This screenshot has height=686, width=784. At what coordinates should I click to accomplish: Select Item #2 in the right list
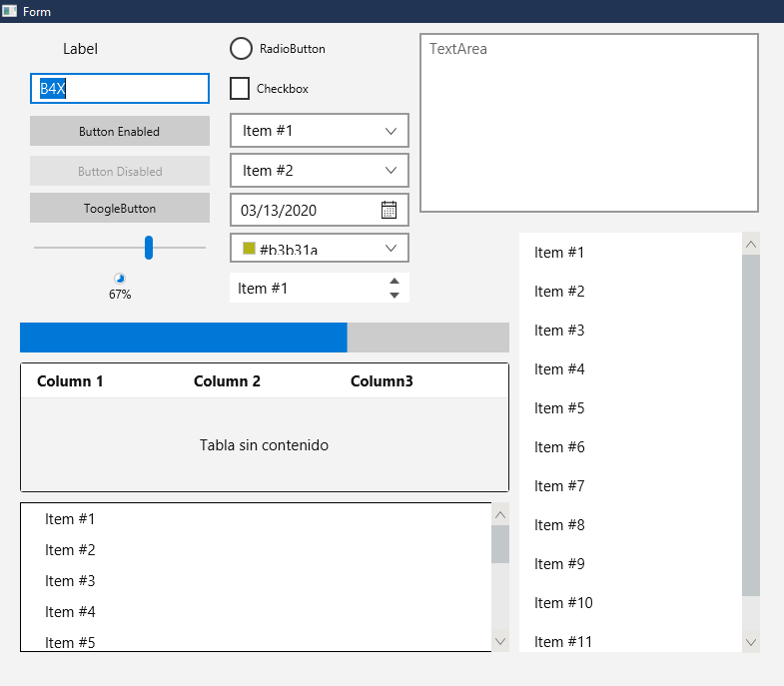630,291
